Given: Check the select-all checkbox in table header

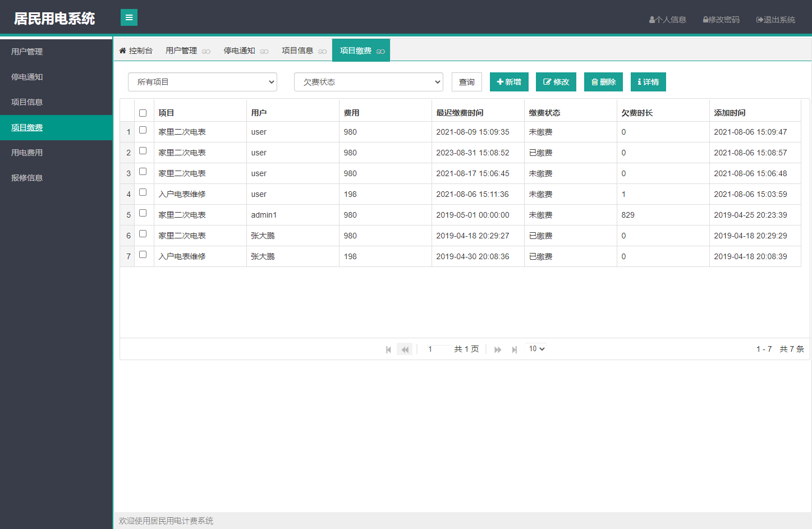Looking at the screenshot, I should (x=143, y=112).
